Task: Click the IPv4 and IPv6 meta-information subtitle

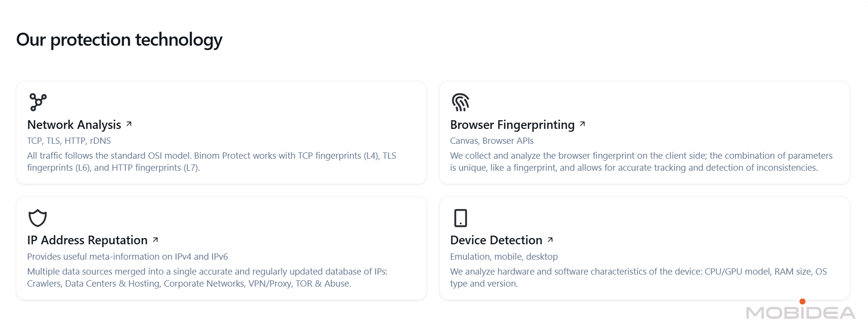Action: [127, 257]
